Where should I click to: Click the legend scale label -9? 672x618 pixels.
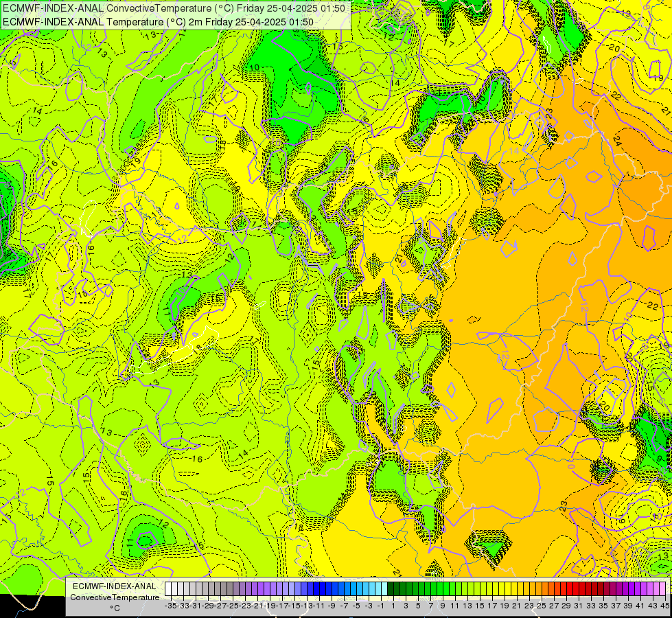[x=332, y=606]
